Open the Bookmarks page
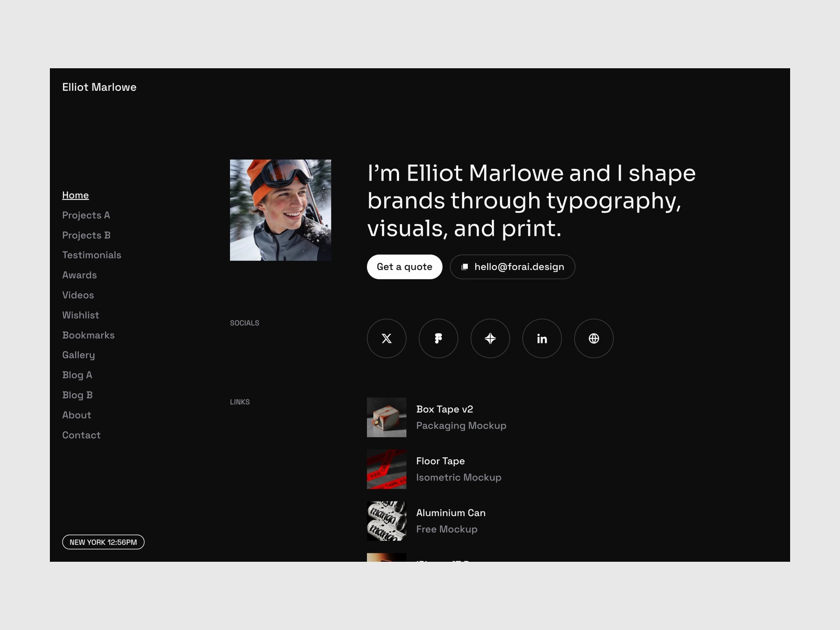Screen dimensions: 840x630 tap(88, 335)
